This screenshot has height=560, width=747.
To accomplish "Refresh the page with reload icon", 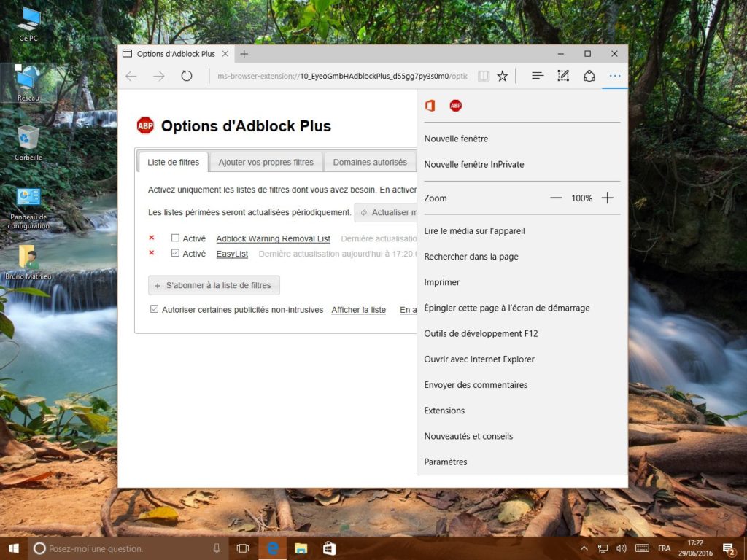I will point(186,76).
